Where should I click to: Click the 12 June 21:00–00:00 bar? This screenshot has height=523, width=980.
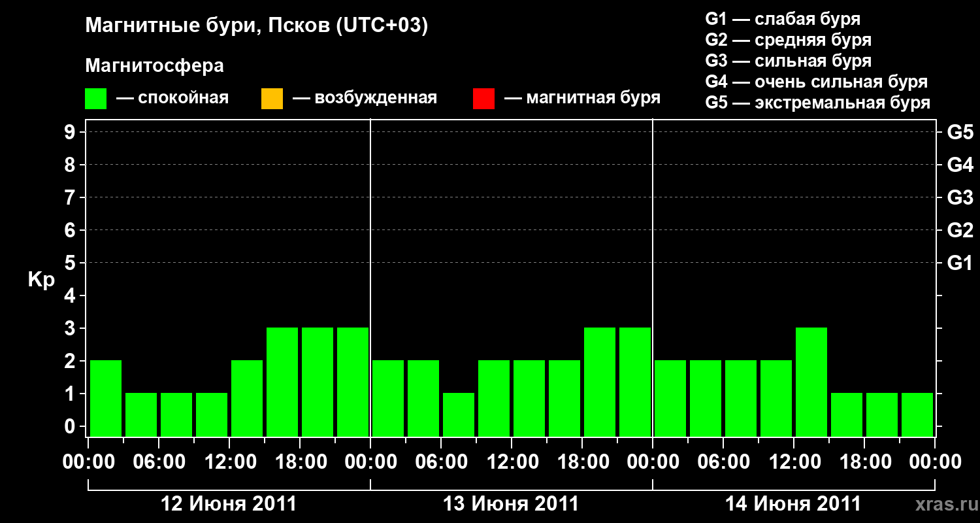[x=353, y=382]
